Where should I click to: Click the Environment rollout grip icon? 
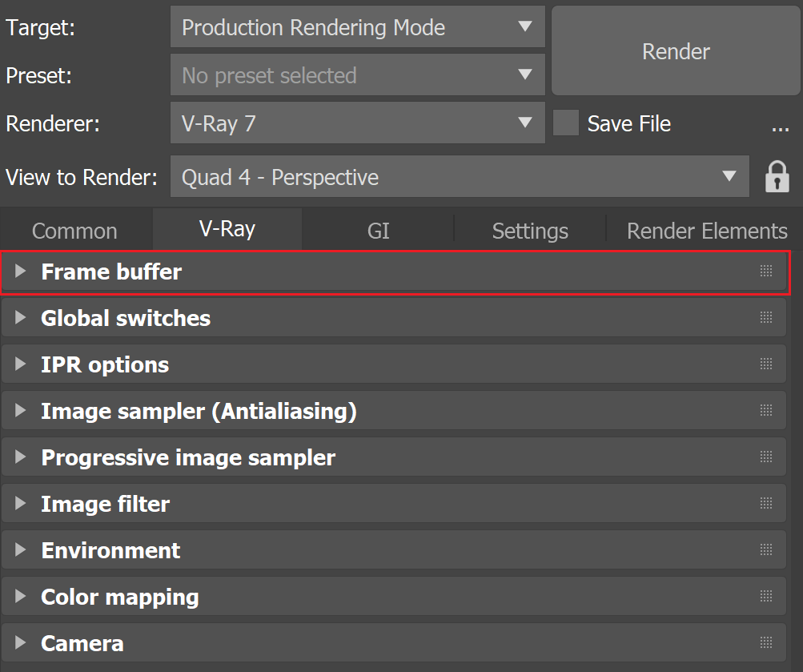click(766, 550)
